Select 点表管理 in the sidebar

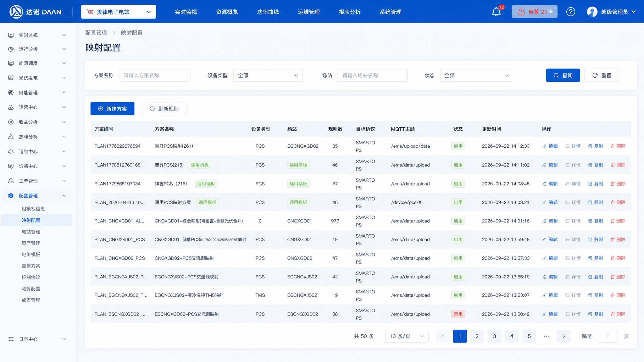[31, 300]
